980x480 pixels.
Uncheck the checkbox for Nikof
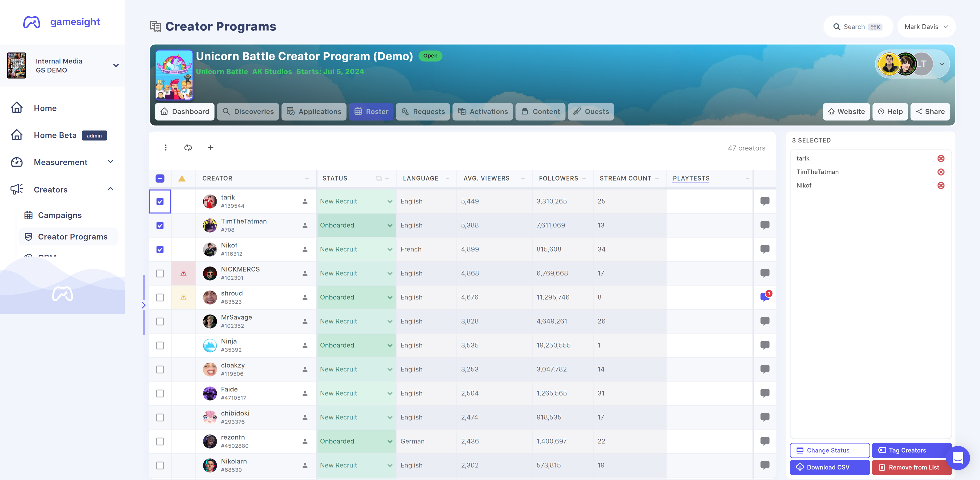coord(160,249)
